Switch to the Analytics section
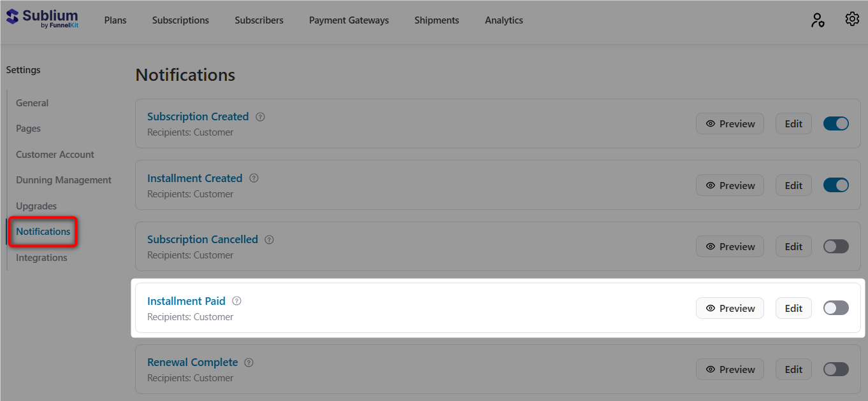 [503, 20]
